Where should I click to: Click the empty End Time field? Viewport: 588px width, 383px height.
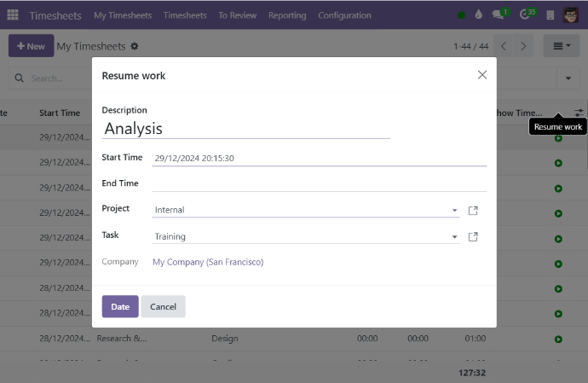coord(319,183)
